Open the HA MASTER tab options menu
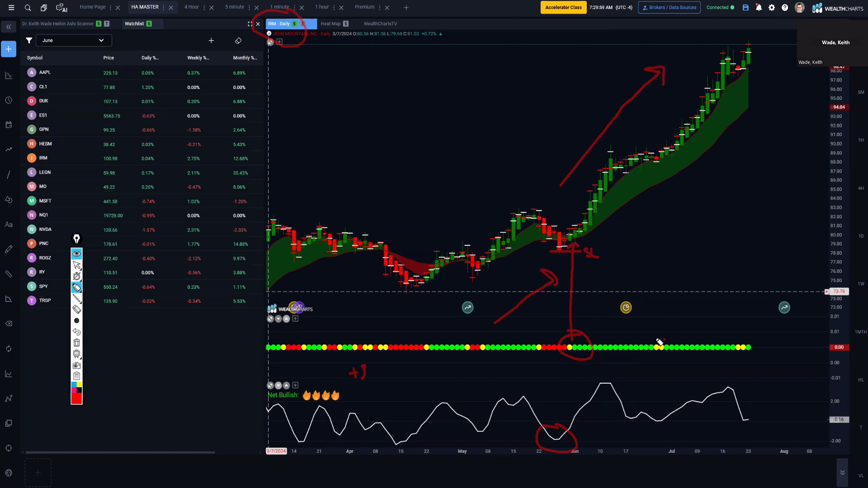The width and height of the screenshot is (868, 488). [164, 8]
